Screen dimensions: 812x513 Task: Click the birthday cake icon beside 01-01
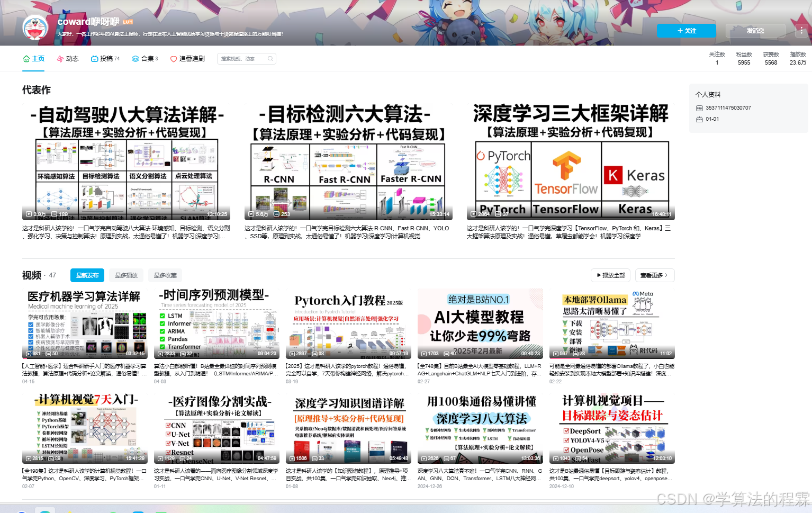coord(699,119)
